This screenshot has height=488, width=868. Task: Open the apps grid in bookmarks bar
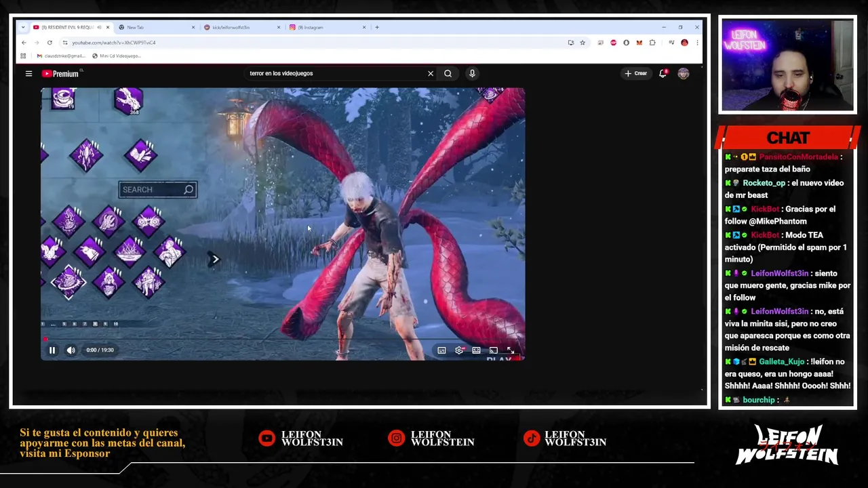pos(23,56)
